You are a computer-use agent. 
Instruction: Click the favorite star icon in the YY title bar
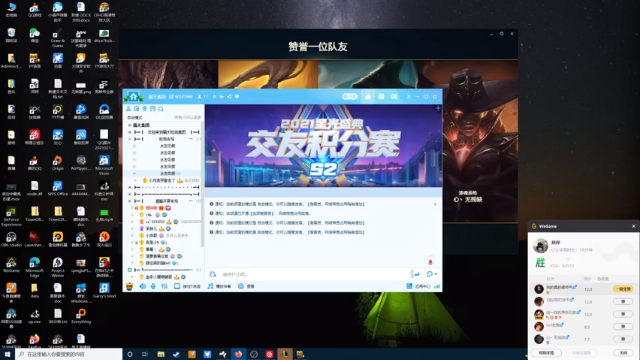point(214,97)
